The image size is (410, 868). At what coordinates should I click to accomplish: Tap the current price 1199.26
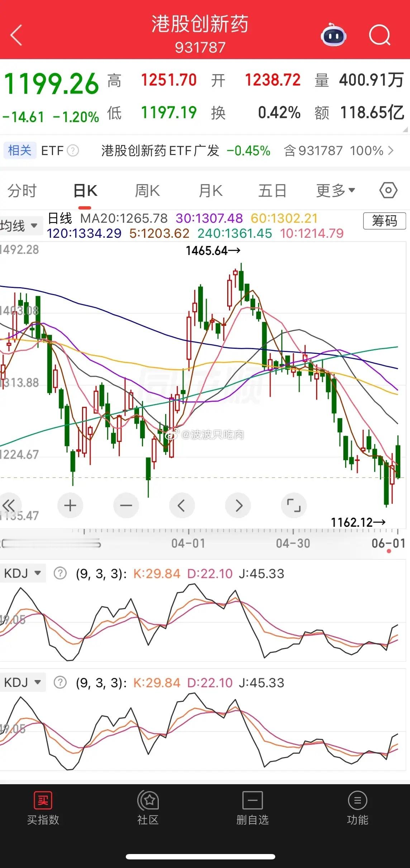(51, 84)
